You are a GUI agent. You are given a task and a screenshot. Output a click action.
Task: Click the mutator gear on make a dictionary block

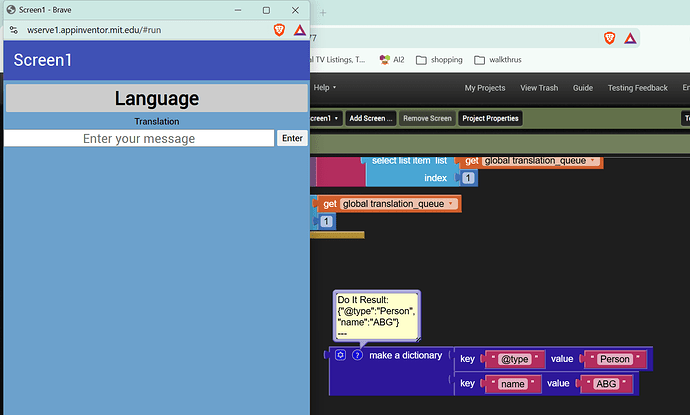340,355
